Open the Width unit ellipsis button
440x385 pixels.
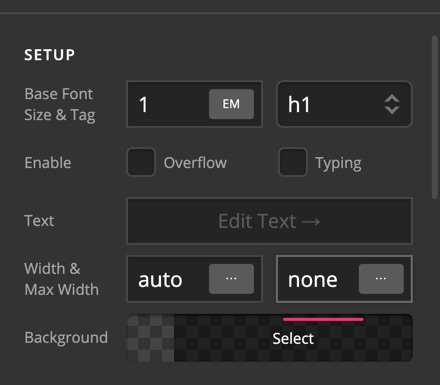click(231, 279)
